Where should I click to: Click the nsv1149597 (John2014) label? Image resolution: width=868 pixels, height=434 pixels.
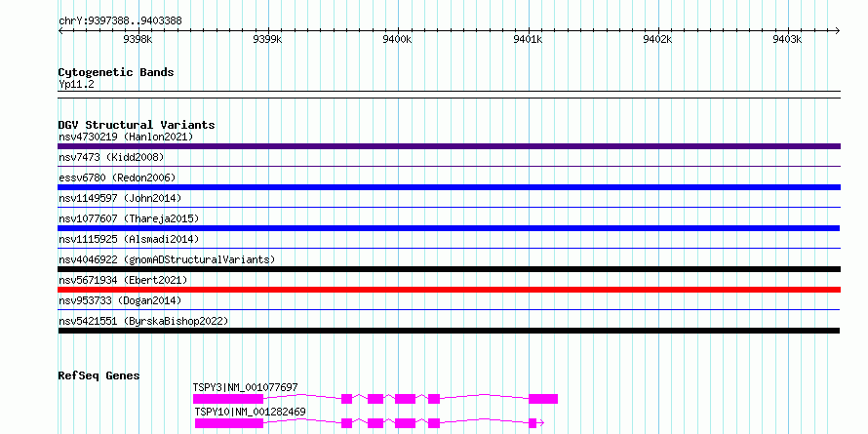(x=120, y=198)
